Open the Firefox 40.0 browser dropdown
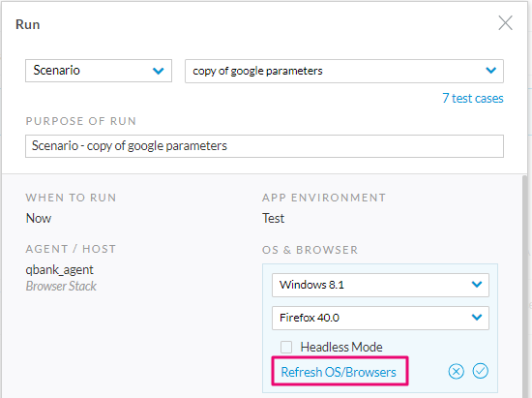The image size is (532, 398). [x=380, y=318]
